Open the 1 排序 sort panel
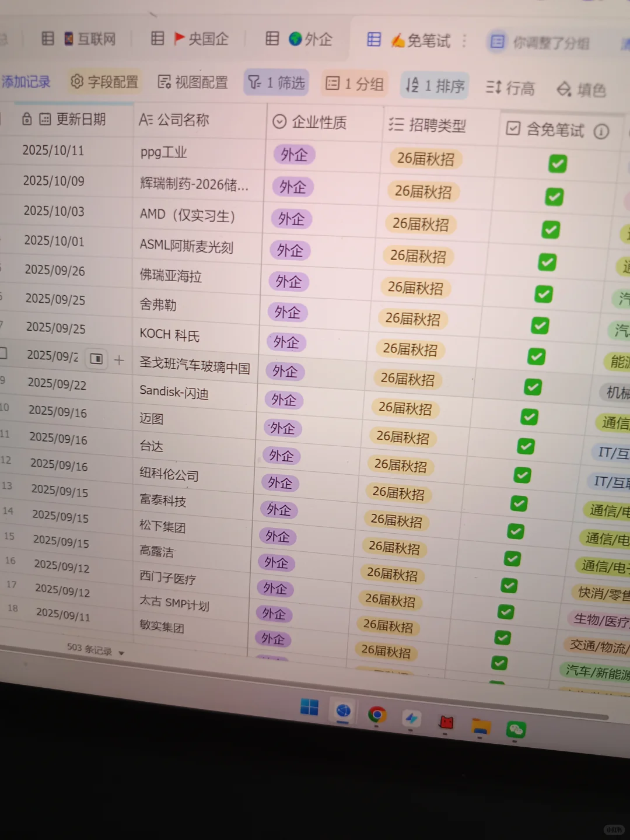 pyautogui.click(x=435, y=86)
